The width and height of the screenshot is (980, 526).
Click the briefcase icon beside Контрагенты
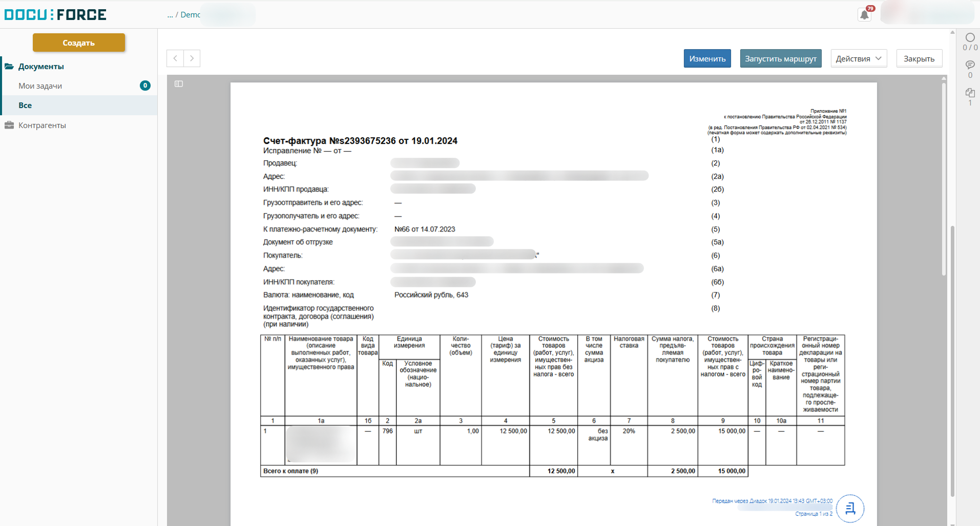(9, 125)
